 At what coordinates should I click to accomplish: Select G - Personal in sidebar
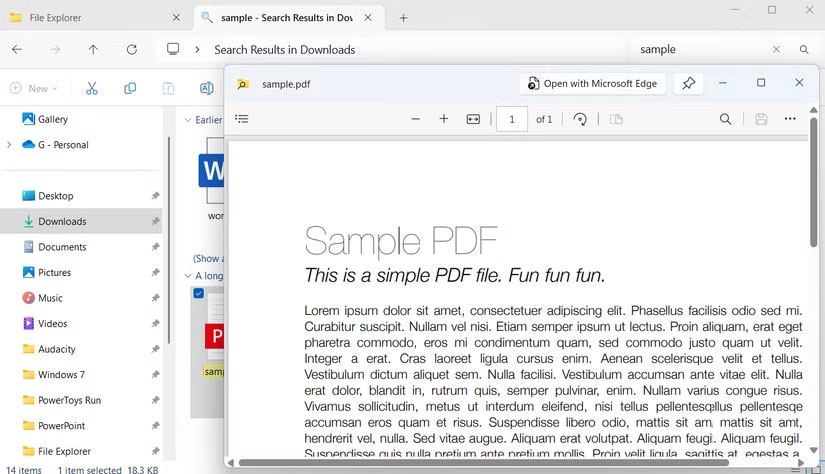(x=63, y=145)
